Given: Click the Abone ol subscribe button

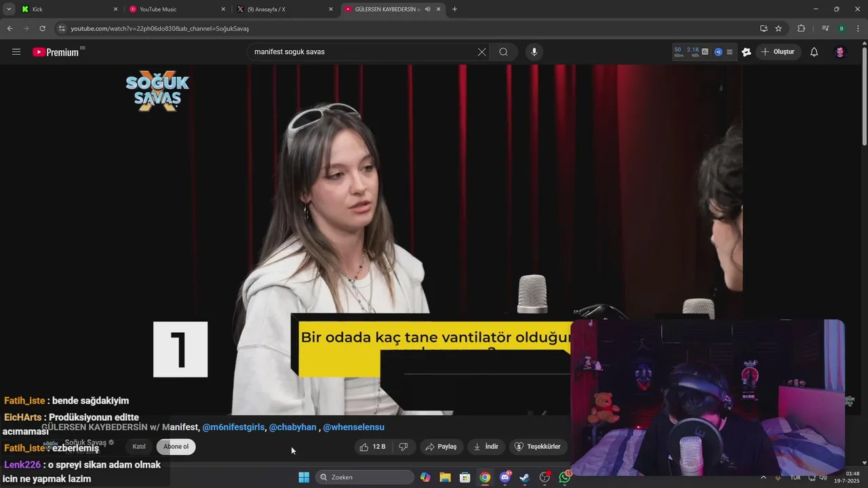Looking at the screenshot, I should click(x=176, y=447).
